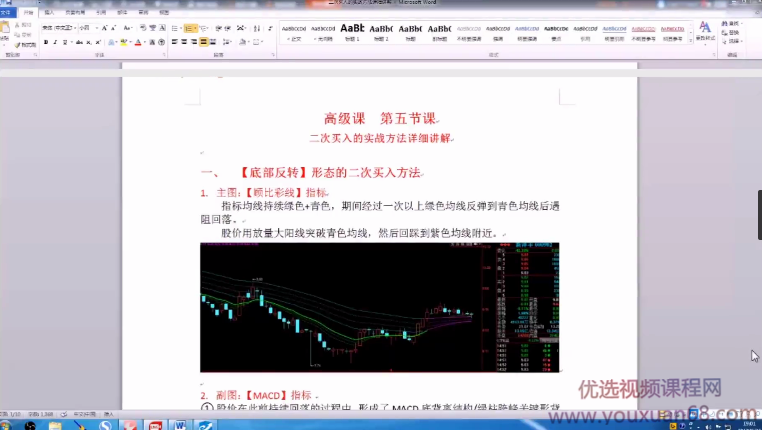
Task: Click the Clear Formatting icon
Action: (143, 28)
